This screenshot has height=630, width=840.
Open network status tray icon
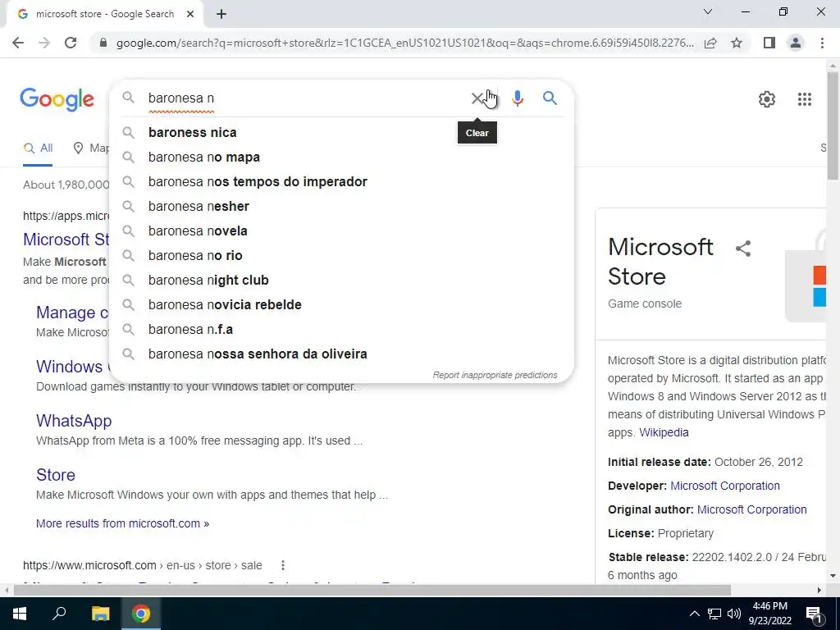pyautogui.click(x=714, y=614)
